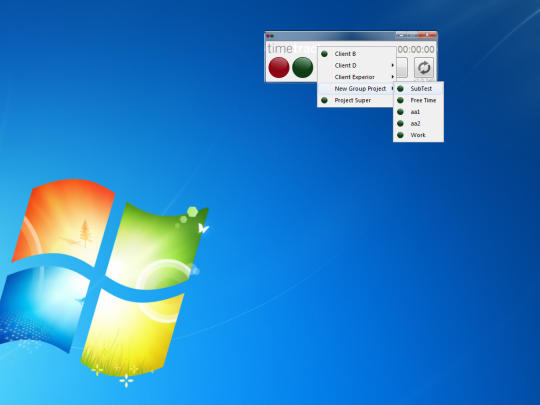Select Client B from the project menu
The height and width of the screenshot is (405, 540).
coord(356,54)
